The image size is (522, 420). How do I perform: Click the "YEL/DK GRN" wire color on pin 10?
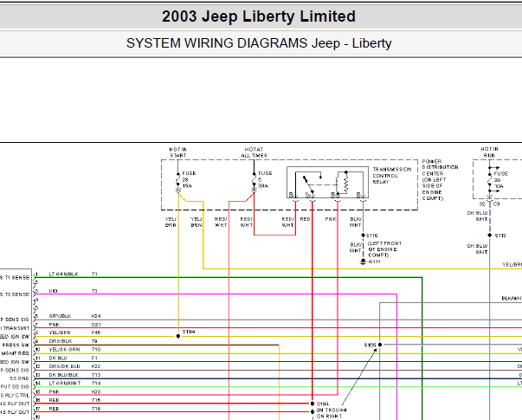[x=64, y=350]
